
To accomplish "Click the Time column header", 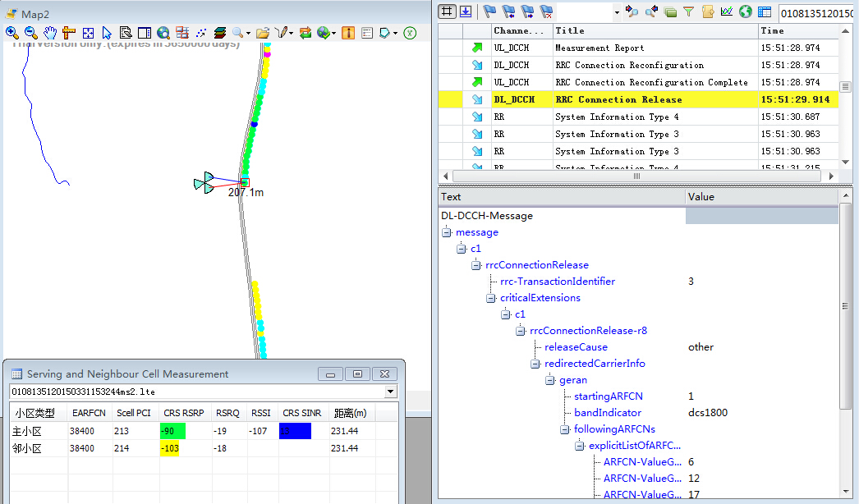I will [x=798, y=31].
